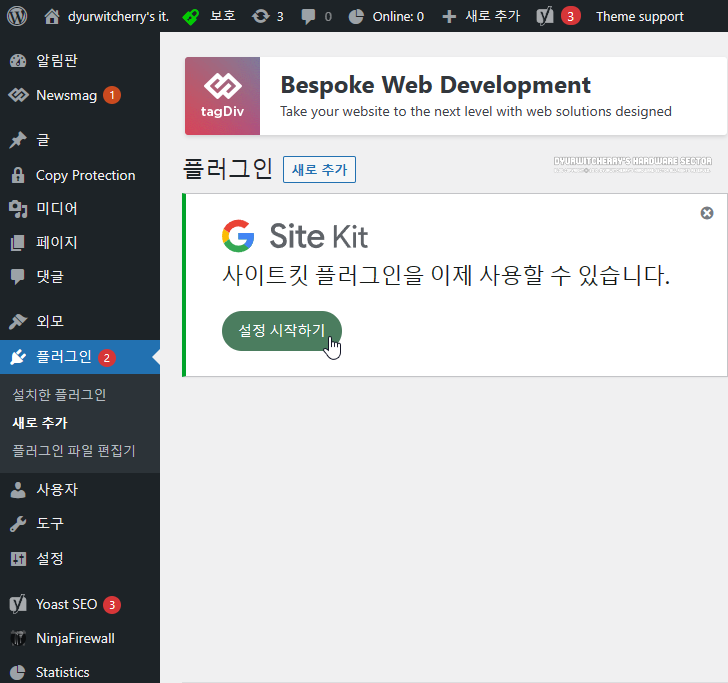Select 새로 추가 in plugin submenu
728x683 pixels.
click(40, 423)
